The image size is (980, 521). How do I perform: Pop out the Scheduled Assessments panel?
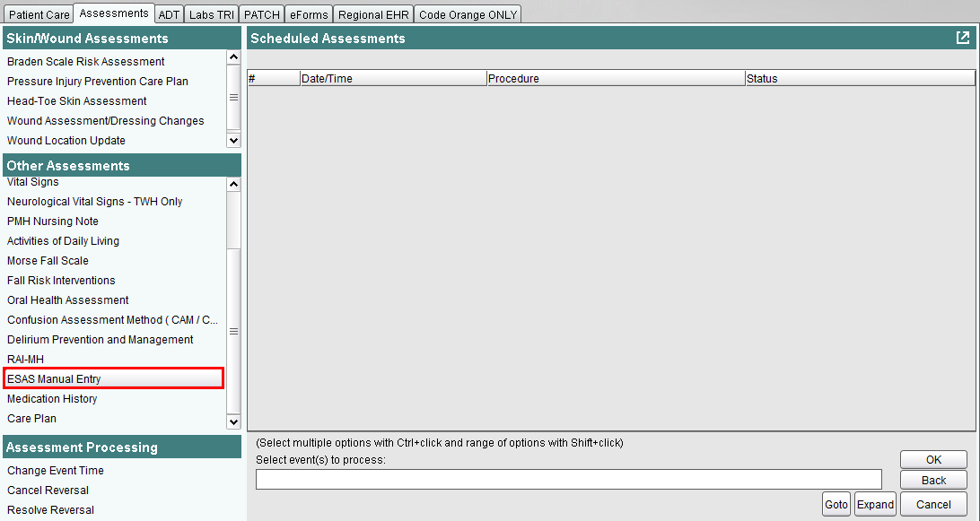962,38
